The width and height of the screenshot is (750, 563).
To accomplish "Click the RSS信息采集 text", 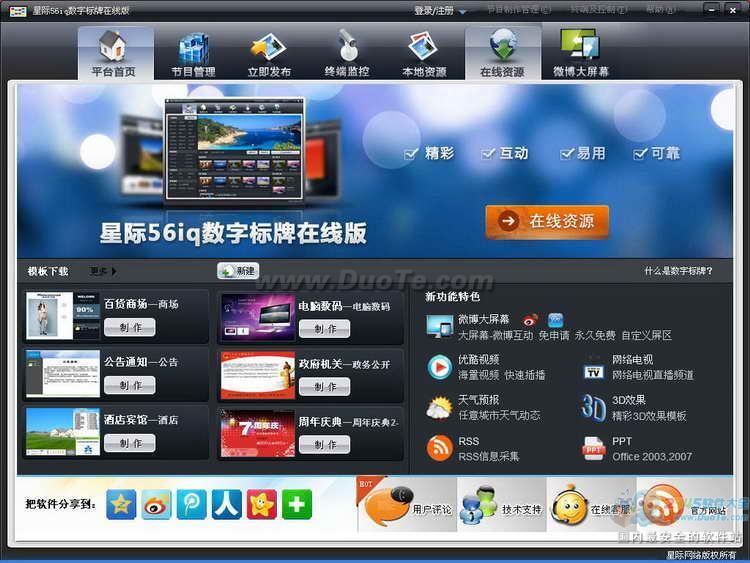I will 488,457.
